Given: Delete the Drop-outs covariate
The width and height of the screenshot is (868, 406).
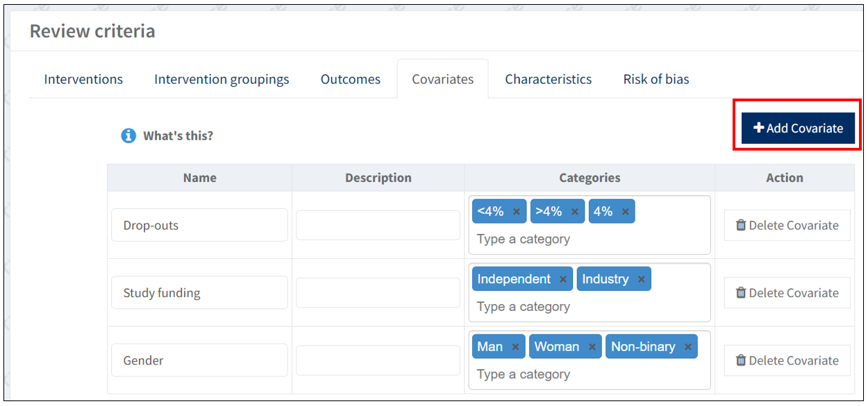Looking at the screenshot, I should coord(787,226).
